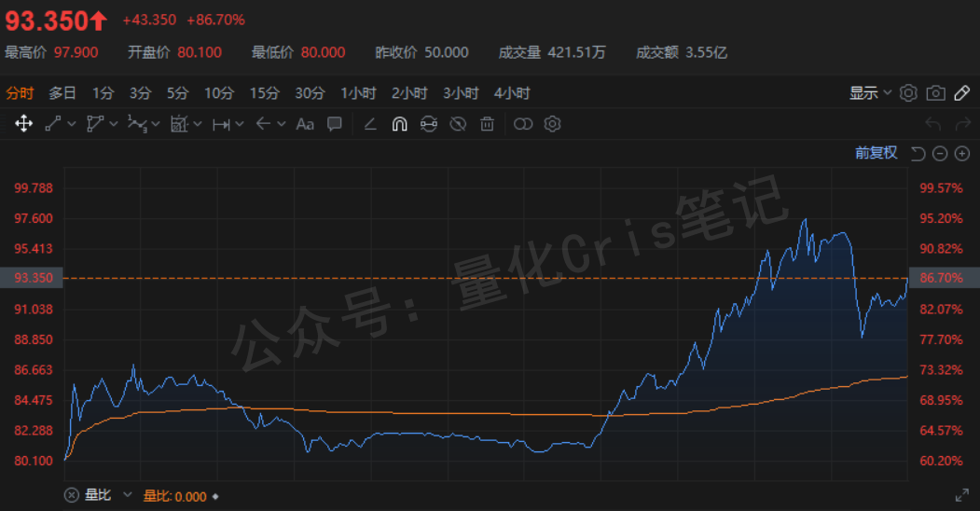Open the 量比 indicator dropdown
980x511 pixels.
click(x=128, y=495)
